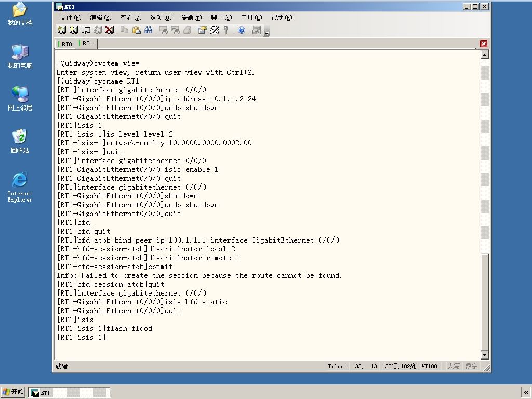
Task: Click the 'sysname RT1' terminal line
Action: click(98, 82)
